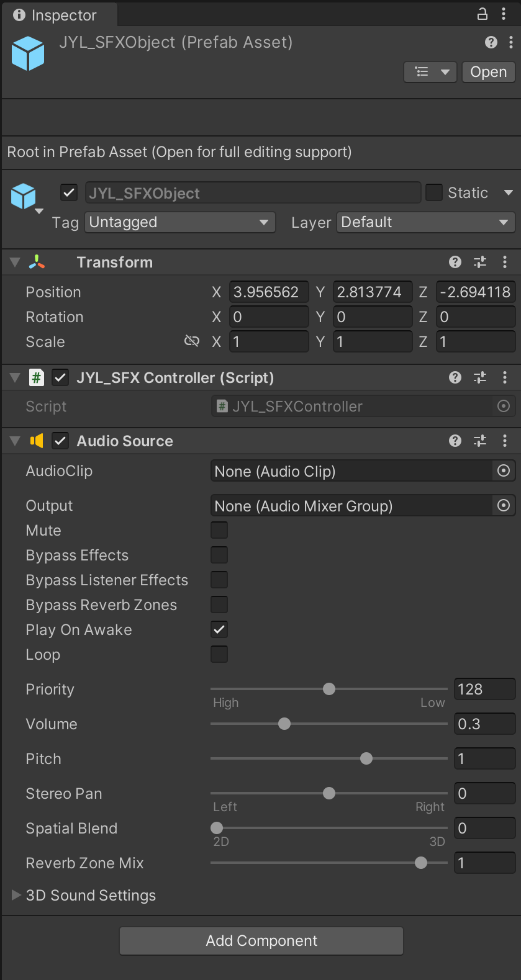Disable the JYL_SFX Controller script checkbox

tap(60, 377)
